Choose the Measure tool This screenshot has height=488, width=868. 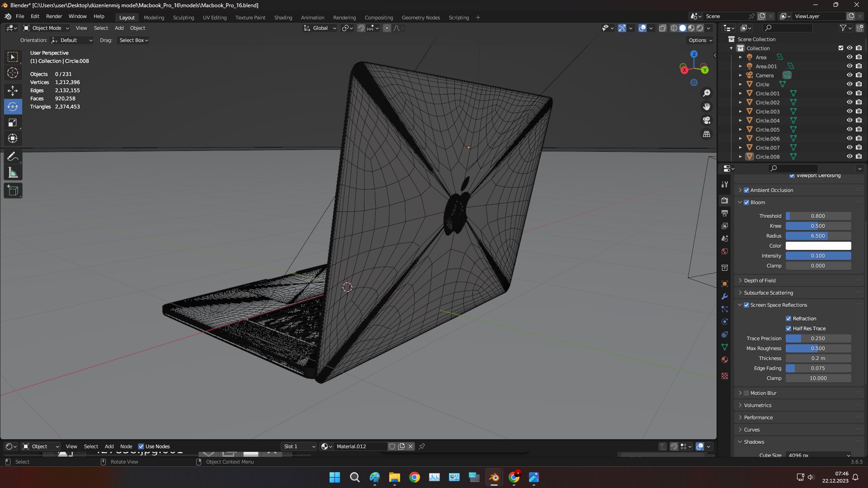pyautogui.click(x=13, y=173)
